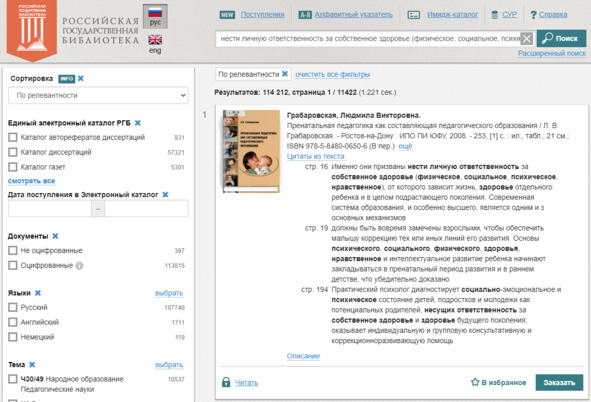Check Не оцифрованные documents box

[x=13, y=251]
